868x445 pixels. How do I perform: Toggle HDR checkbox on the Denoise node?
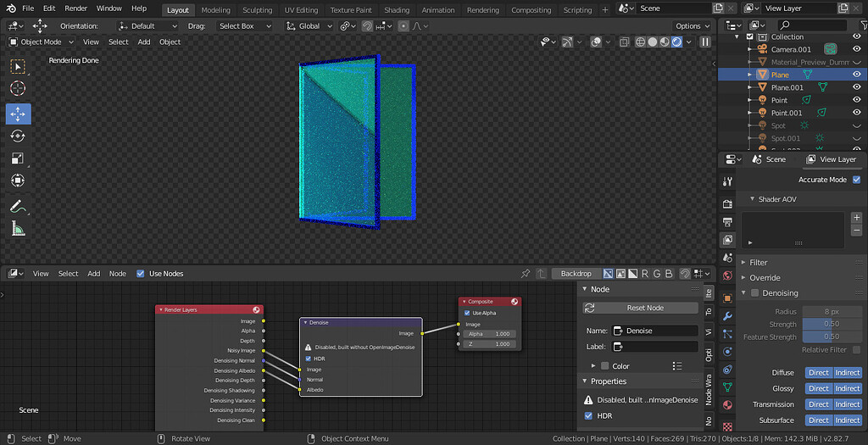[309, 359]
